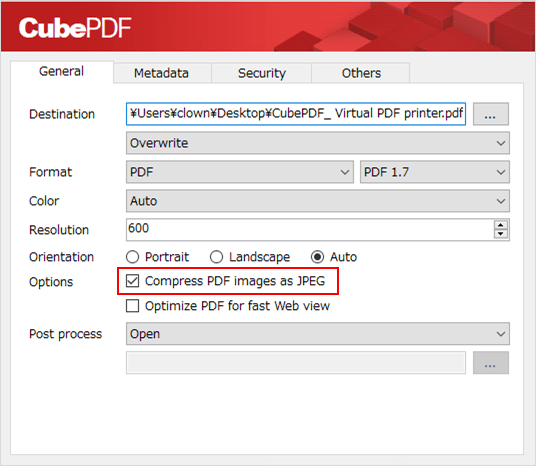Viewport: 536px width, 466px height.
Task: Browse for destination with the ... button
Action: pos(491,114)
